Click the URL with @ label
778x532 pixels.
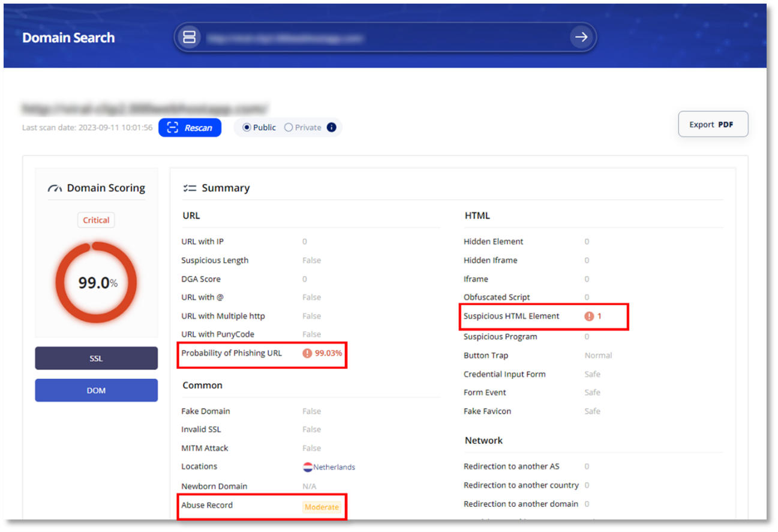[203, 297]
